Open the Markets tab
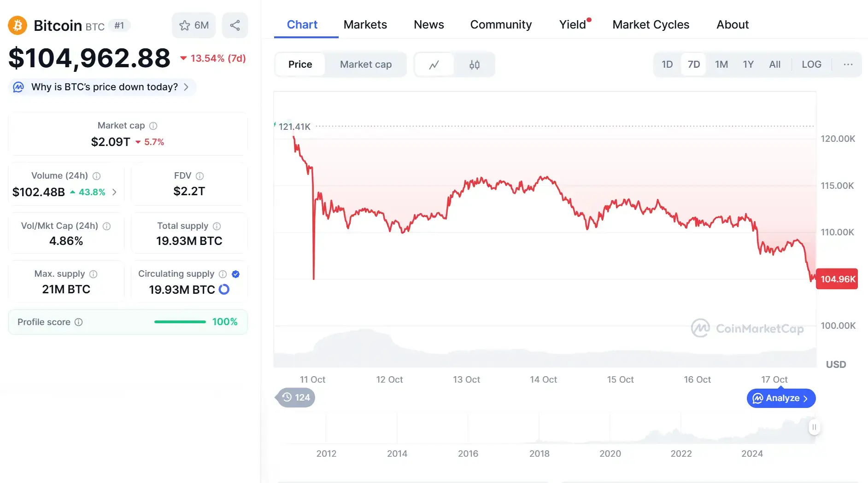The image size is (868, 483). pyautogui.click(x=365, y=24)
